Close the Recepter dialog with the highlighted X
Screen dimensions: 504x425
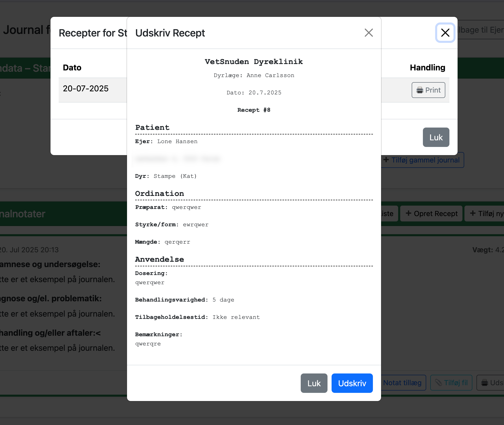coord(445,33)
